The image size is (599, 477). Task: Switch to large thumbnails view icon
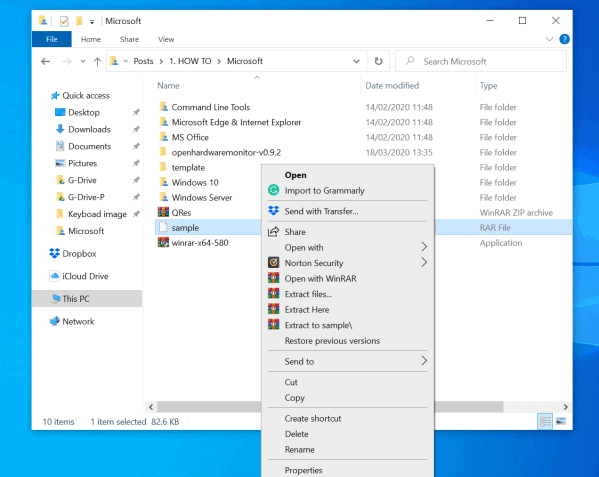(x=561, y=421)
